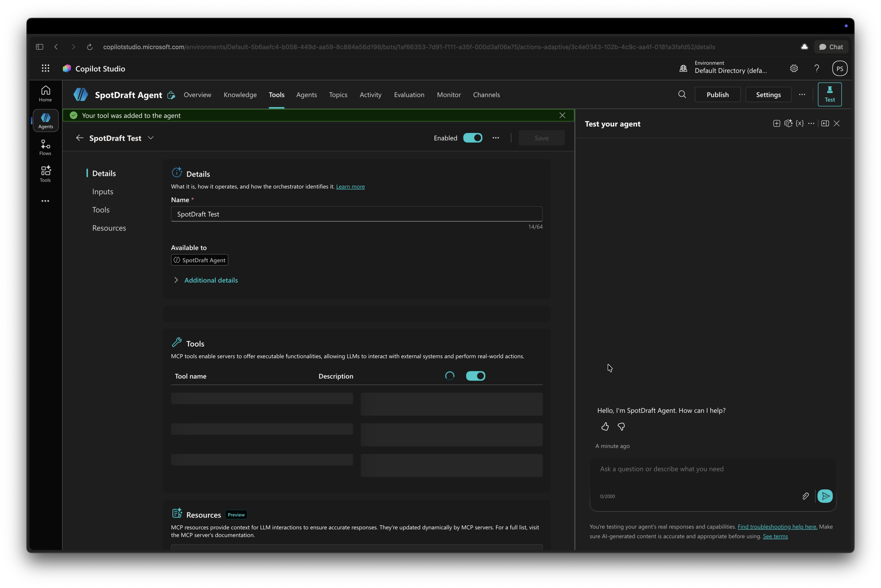Jump to Inputs section in side nav
881x588 pixels.
coord(103,191)
